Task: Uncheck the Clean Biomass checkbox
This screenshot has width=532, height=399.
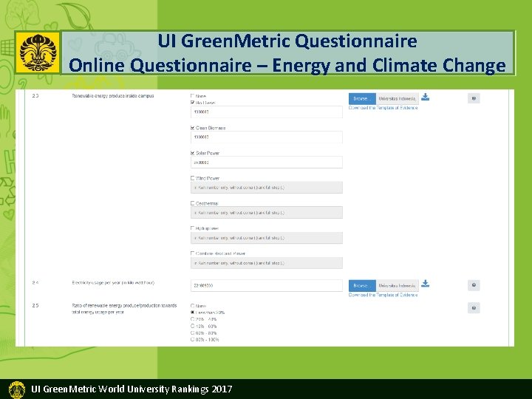Action: pyautogui.click(x=192, y=128)
